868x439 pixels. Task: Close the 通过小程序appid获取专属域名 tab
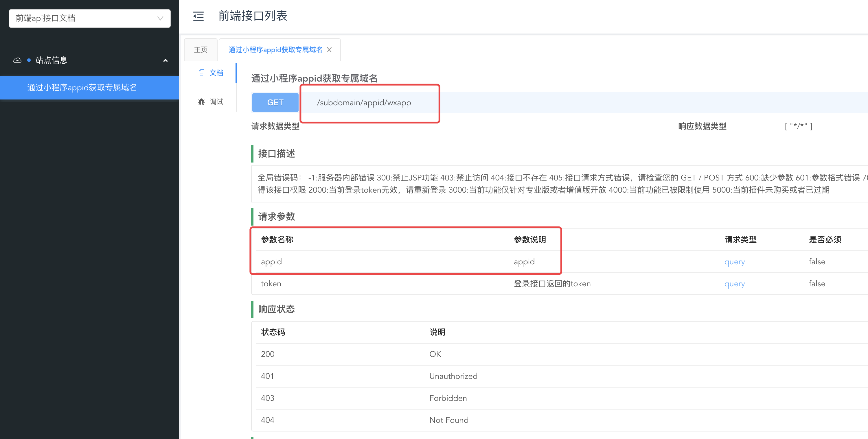(x=329, y=50)
